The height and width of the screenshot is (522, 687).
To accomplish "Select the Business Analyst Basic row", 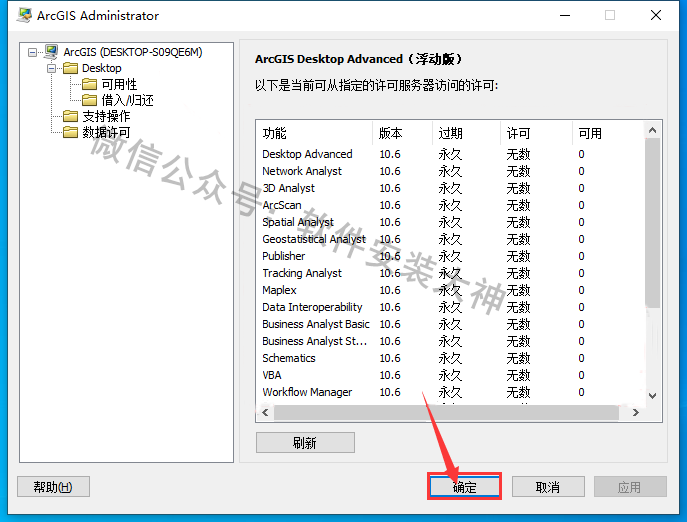I will (x=450, y=324).
